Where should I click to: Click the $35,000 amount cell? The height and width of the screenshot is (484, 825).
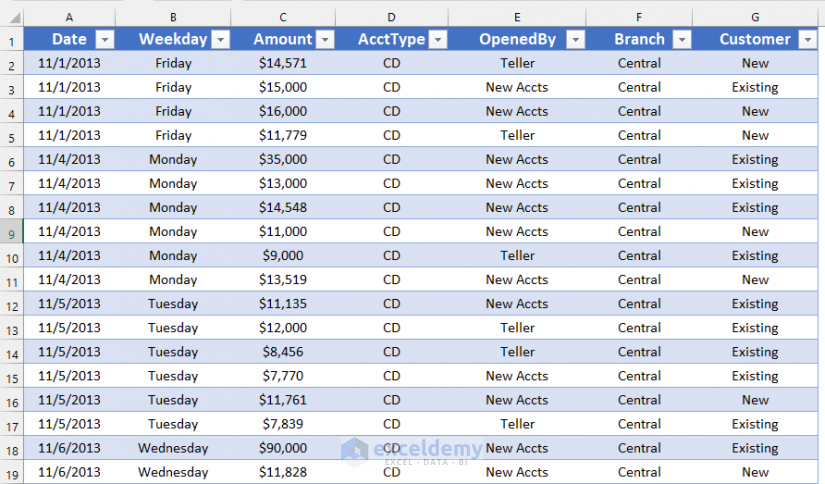[283, 159]
